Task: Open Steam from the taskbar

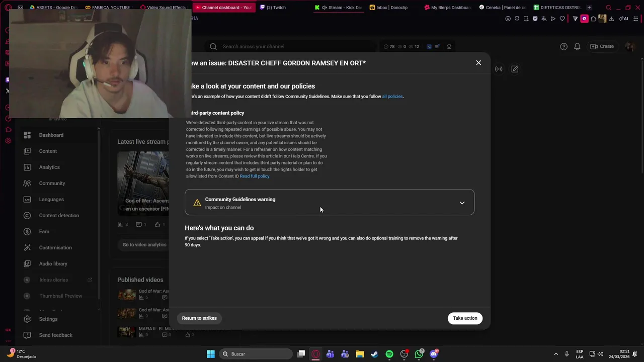Action: (374, 354)
